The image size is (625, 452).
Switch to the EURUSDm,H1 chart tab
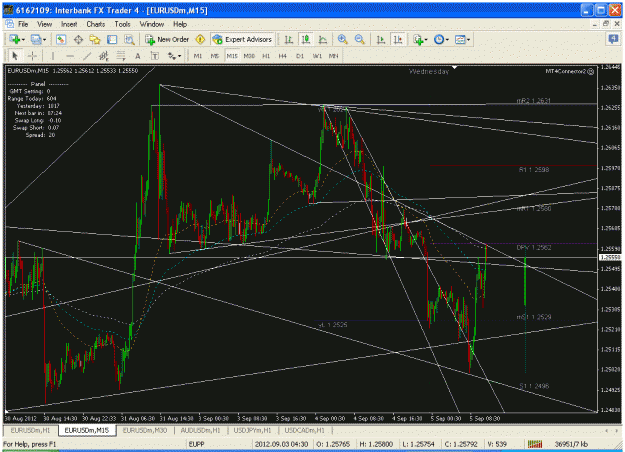(x=30, y=430)
